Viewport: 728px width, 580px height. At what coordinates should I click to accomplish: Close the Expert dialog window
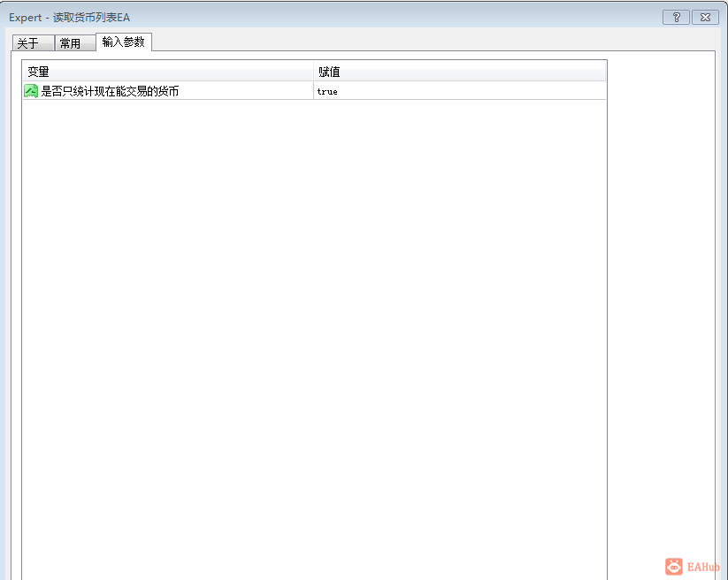pos(705,17)
